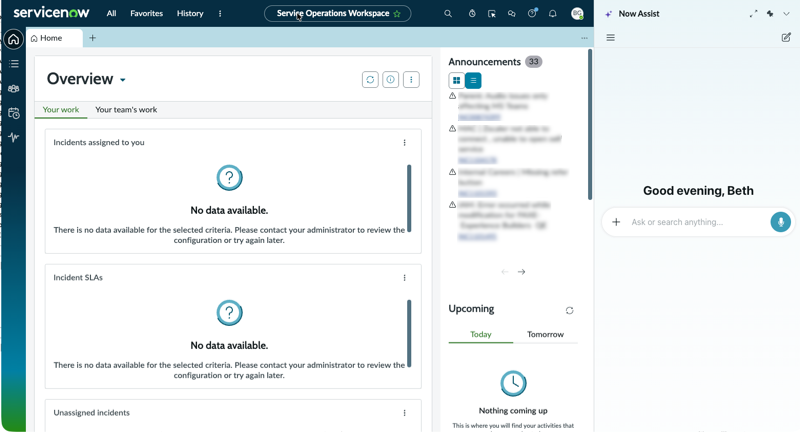This screenshot has height=432, width=800.
Task: Switch announcements to list view
Action: click(x=473, y=81)
